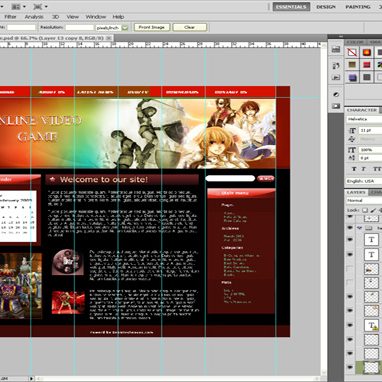The height and width of the screenshot is (382, 382).
Task: Apply the blue-purple style swatch
Action: (352, 78)
